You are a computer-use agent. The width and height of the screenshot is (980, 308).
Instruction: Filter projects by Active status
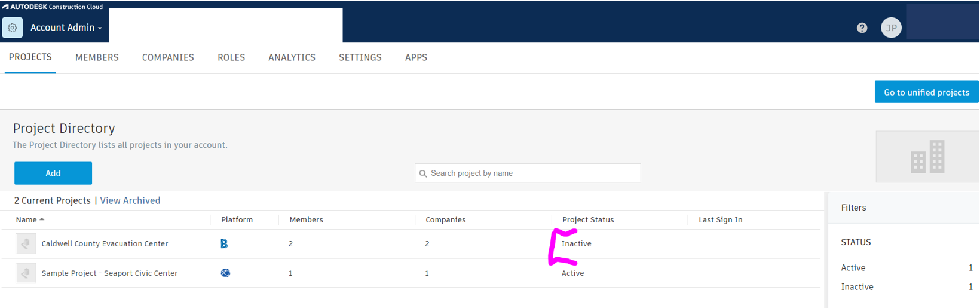pos(853,267)
